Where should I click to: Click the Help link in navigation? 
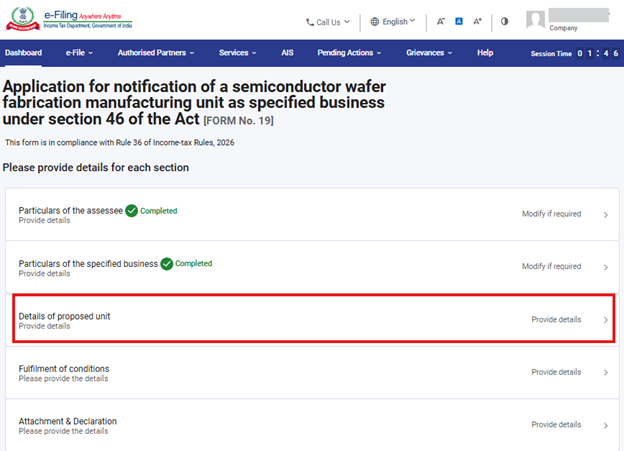click(x=485, y=52)
